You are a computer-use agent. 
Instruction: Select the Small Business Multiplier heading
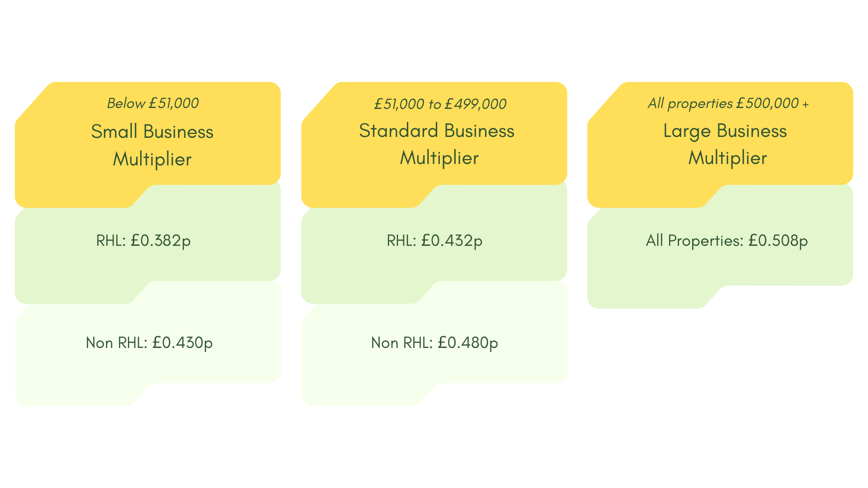point(152,145)
